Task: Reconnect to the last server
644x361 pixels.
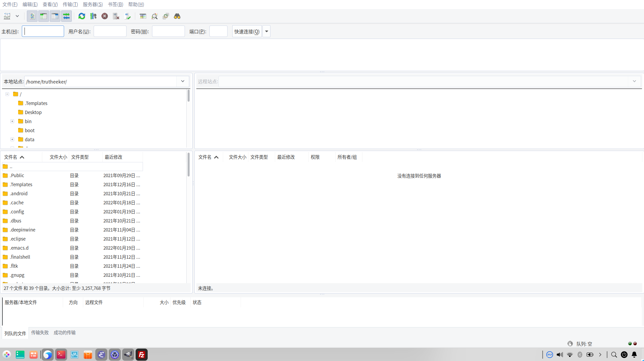Action: 128,16
